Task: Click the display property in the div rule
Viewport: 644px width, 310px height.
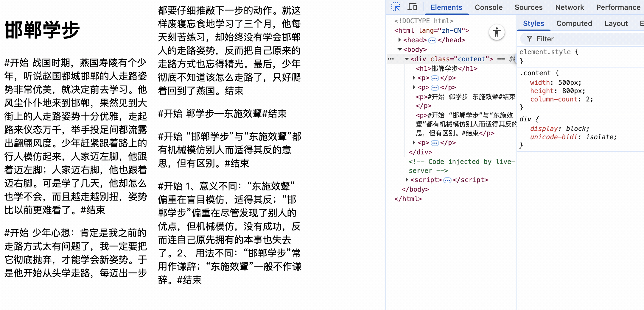Action: point(544,129)
